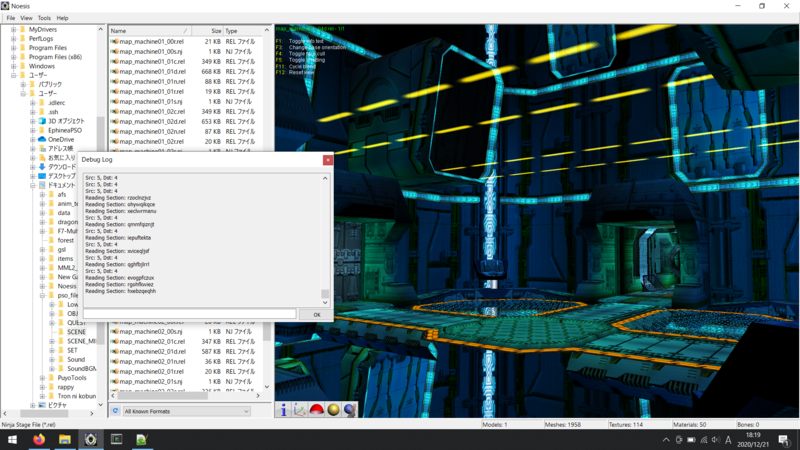The width and height of the screenshot is (800, 450).
Task: Click the Debug Log text input field
Action: point(189,314)
